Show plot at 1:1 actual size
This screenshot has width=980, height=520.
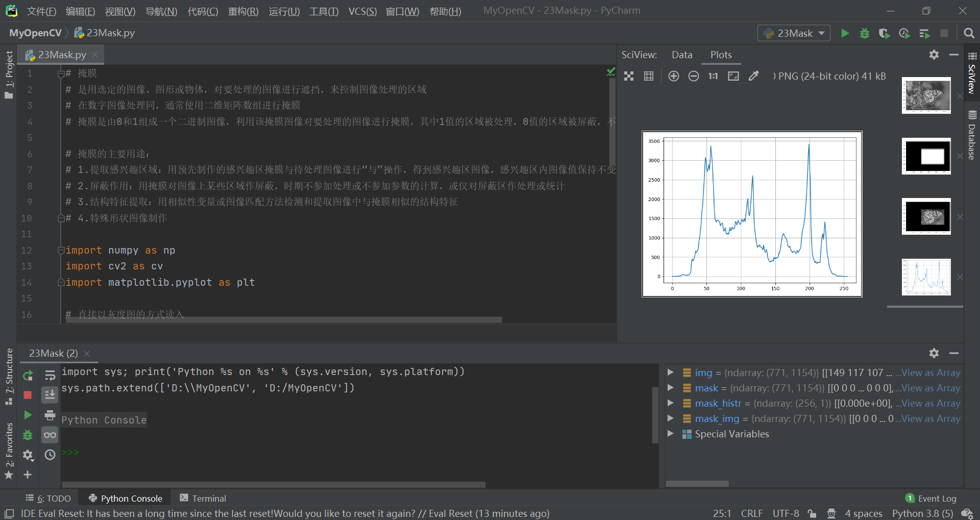point(713,76)
